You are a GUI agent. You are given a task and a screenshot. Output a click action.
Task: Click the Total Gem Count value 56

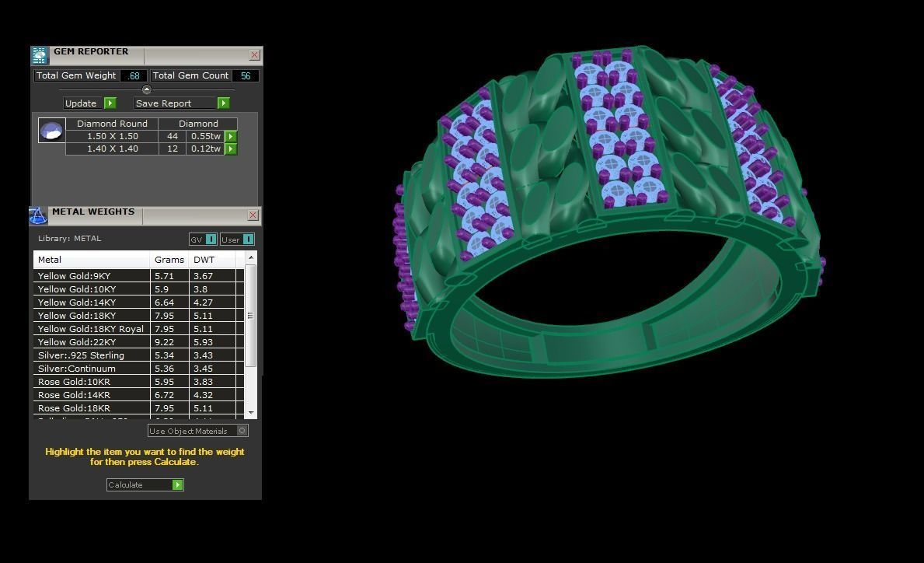[x=246, y=75]
